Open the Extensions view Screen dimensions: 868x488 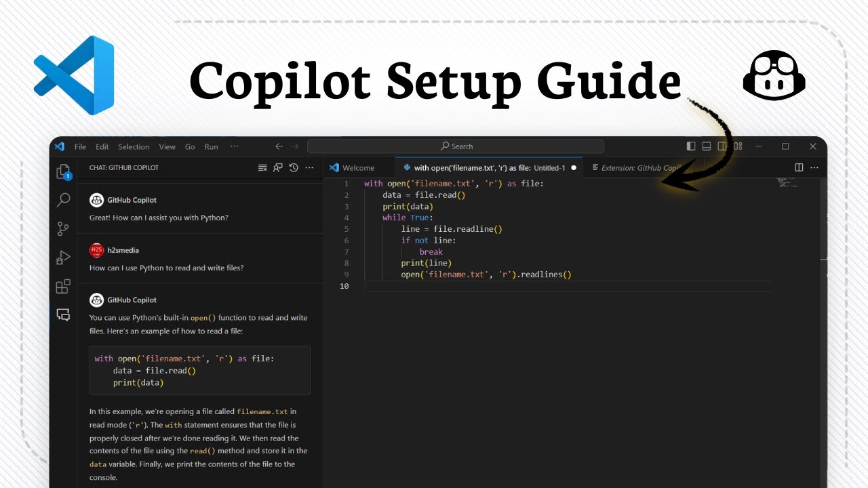[63, 286]
